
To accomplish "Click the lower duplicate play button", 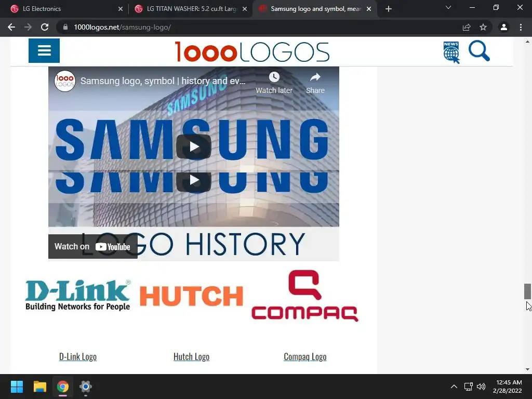I will (x=194, y=180).
